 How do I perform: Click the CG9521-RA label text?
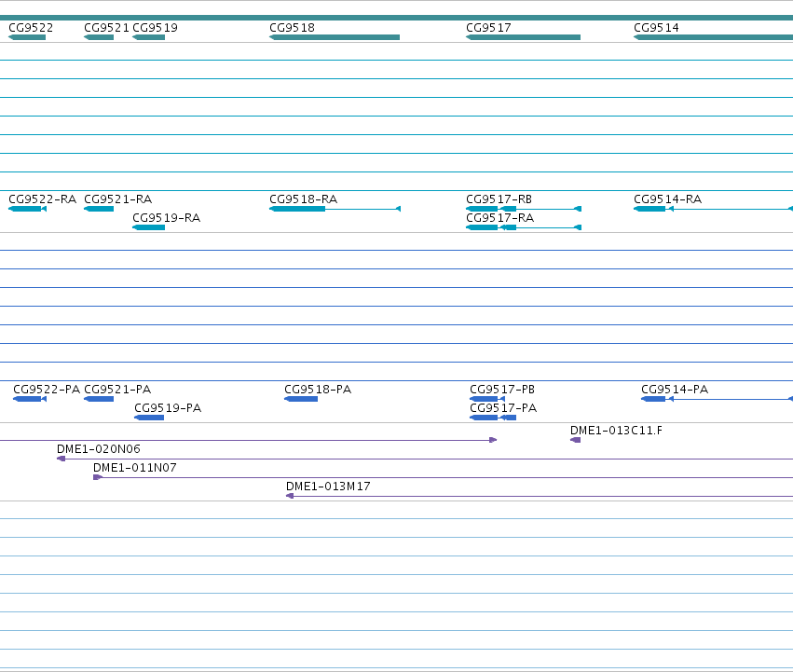pyautogui.click(x=117, y=199)
